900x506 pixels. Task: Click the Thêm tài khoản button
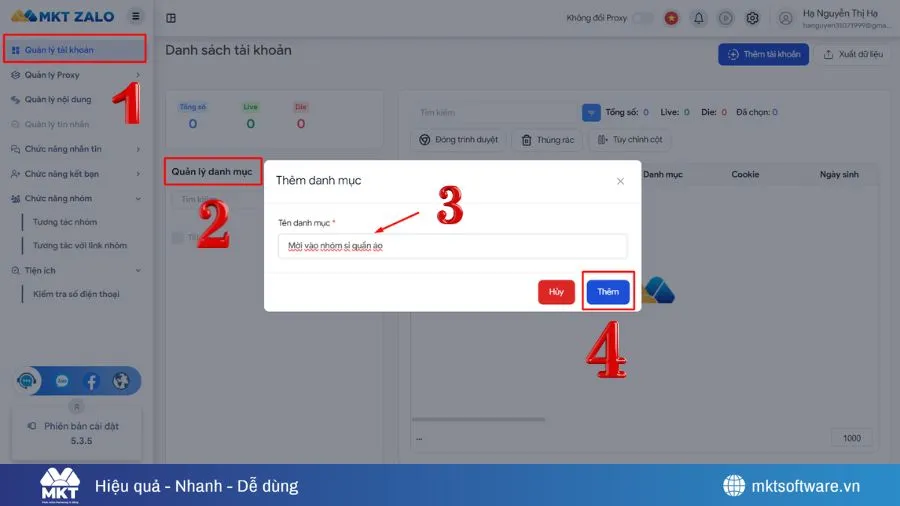pyautogui.click(x=763, y=54)
